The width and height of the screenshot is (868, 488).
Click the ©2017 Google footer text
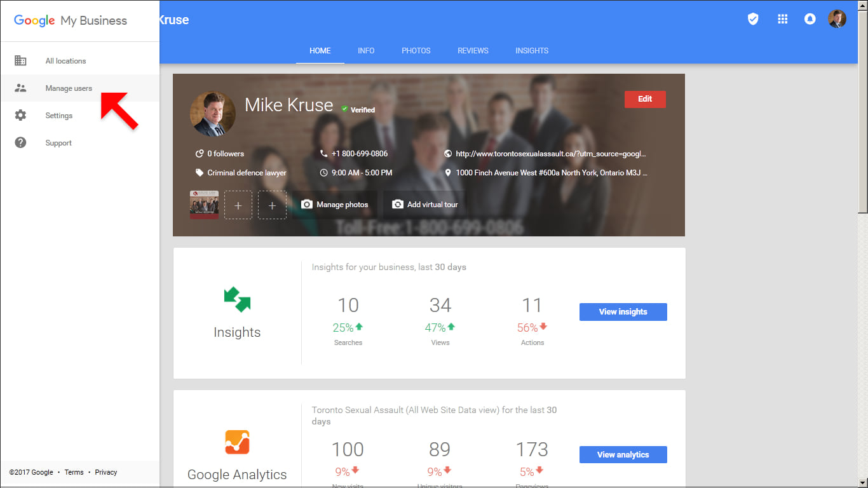(x=31, y=472)
